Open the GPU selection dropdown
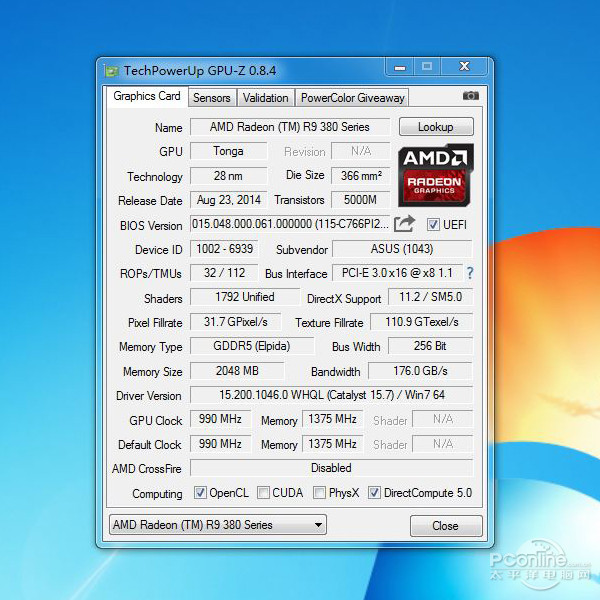Viewport: 600px width, 600px height. click(218, 525)
